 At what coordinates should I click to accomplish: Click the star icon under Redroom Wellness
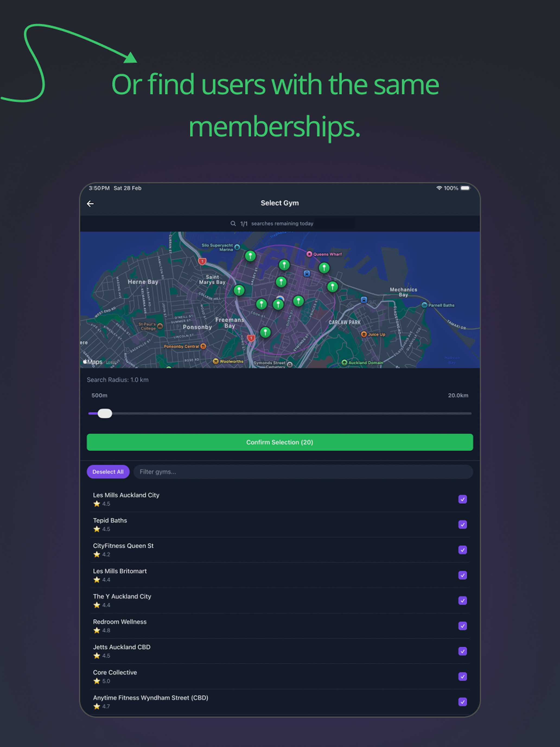pyautogui.click(x=97, y=631)
